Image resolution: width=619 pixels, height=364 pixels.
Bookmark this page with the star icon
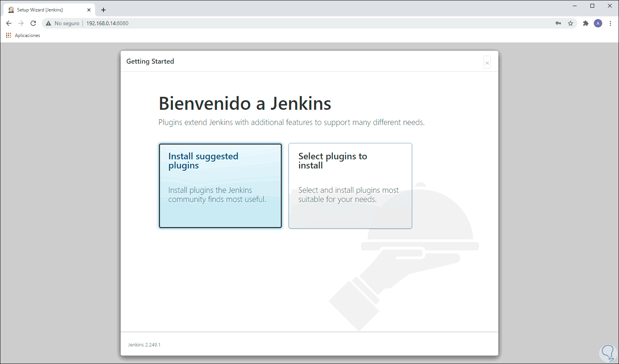click(571, 23)
